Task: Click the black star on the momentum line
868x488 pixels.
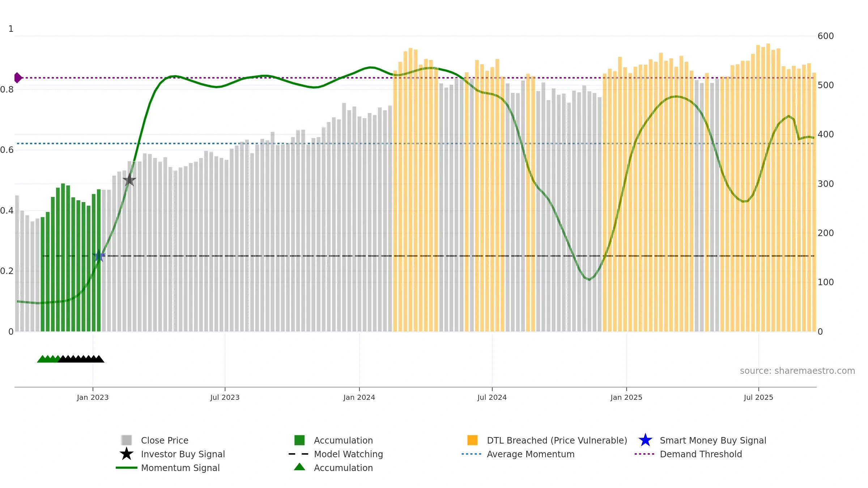Action: pyautogui.click(x=129, y=180)
